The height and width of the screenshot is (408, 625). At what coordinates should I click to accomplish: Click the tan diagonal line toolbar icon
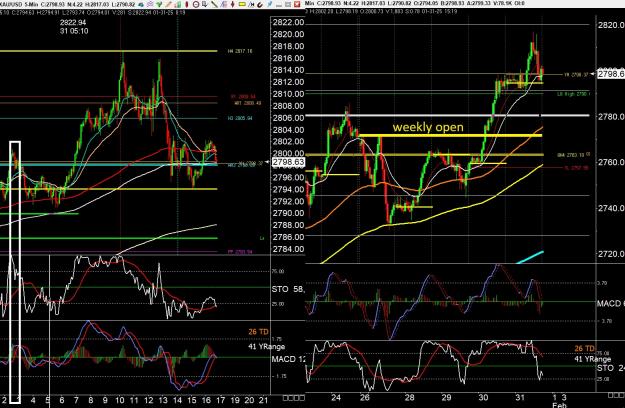click(x=168, y=4)
